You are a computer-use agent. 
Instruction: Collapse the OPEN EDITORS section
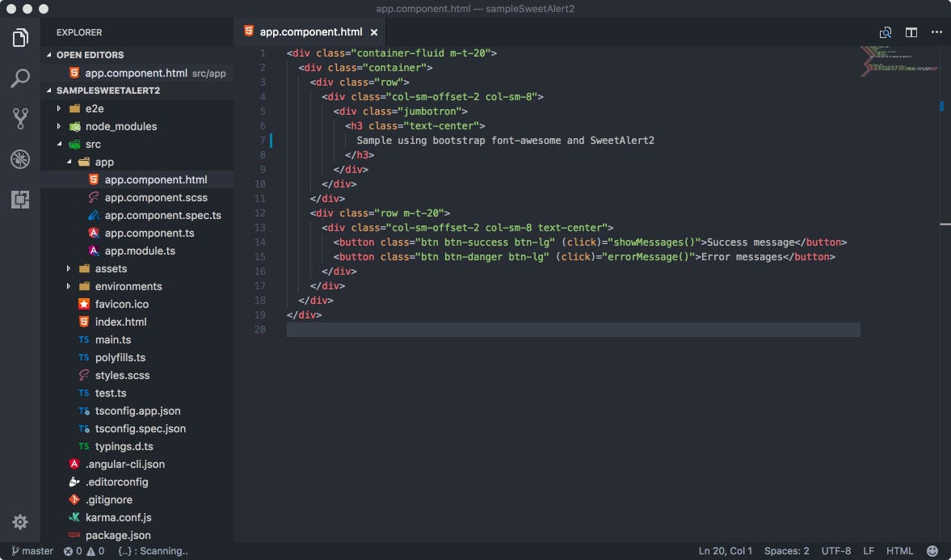pos(89,54)
